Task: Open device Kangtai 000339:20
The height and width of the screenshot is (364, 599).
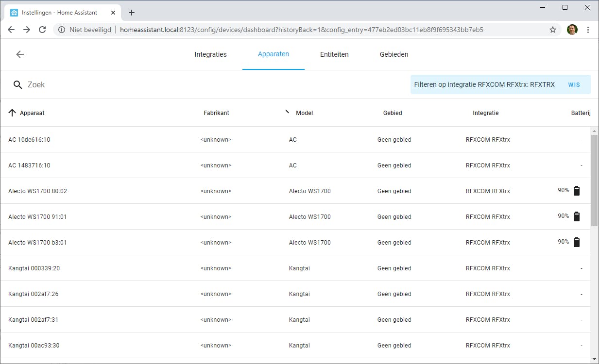Action: coord(34,268)
